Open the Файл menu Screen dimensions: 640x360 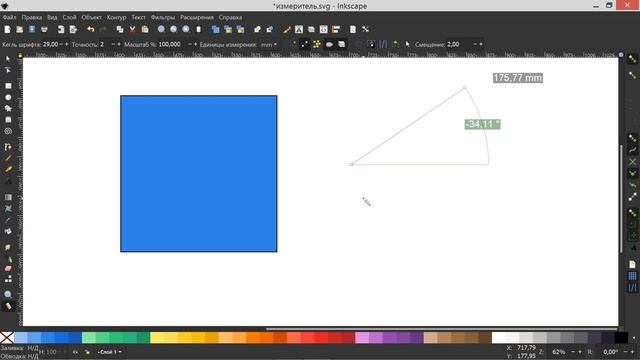coord(9,17)
